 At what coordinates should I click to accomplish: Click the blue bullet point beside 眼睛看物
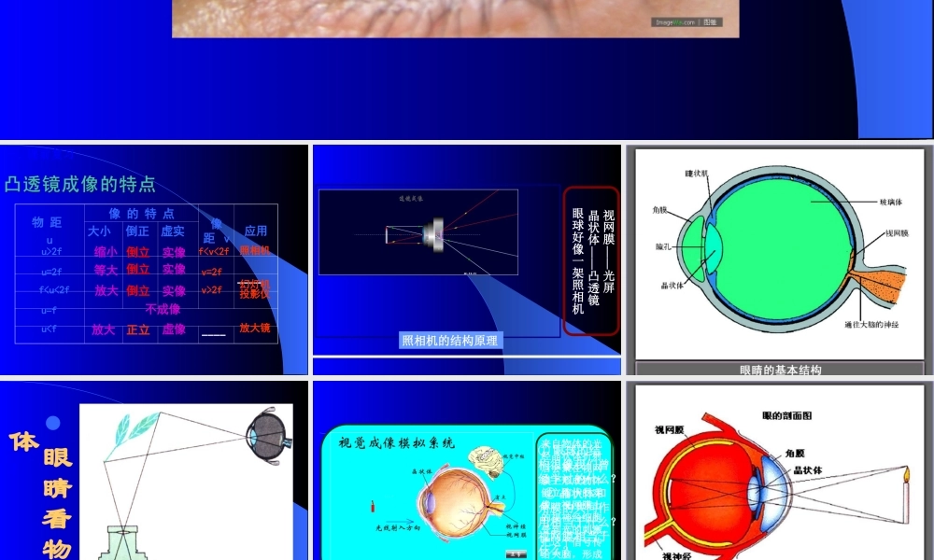click(54, 423)
